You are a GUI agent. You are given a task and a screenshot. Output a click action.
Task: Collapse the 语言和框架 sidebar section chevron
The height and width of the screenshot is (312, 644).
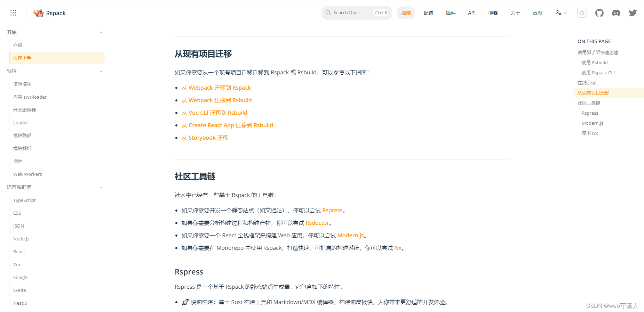[x=101, y=187]
